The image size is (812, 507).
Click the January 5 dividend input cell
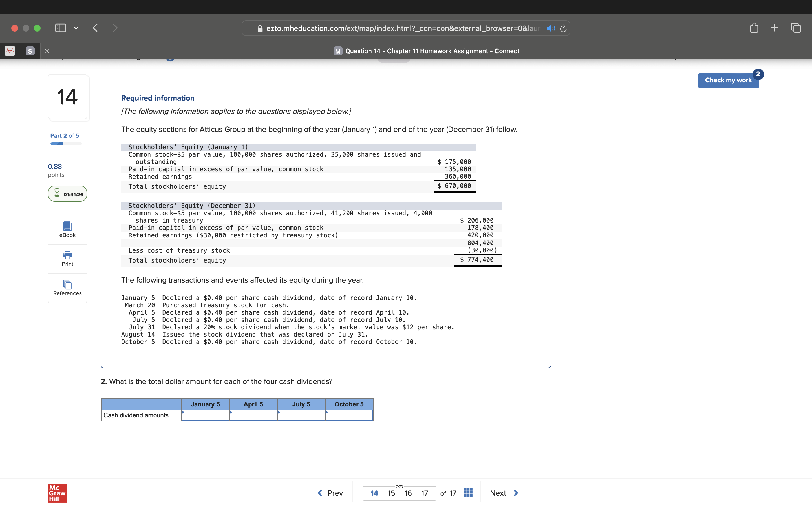pyautogui.click(x=205, y=415)
